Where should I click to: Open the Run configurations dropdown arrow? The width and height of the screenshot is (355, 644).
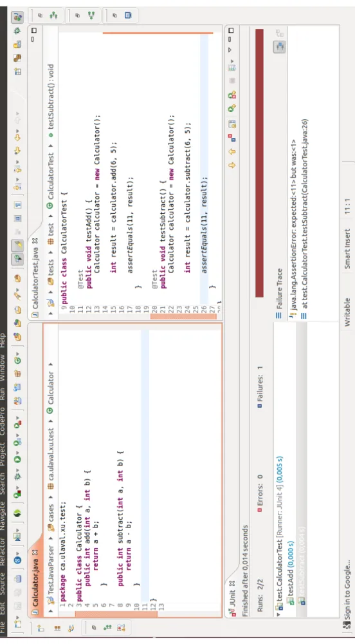click(x=17, y=452)
